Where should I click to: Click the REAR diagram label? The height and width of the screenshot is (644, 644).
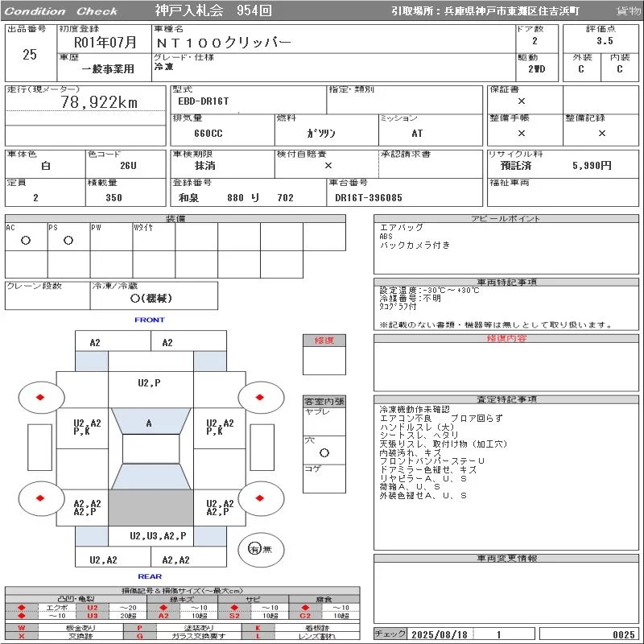point(150,576)
